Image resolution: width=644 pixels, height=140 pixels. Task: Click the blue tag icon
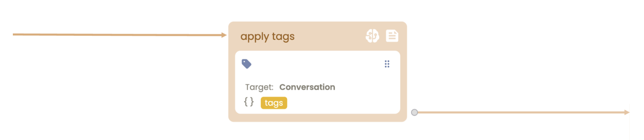click(x=247, y=64)
